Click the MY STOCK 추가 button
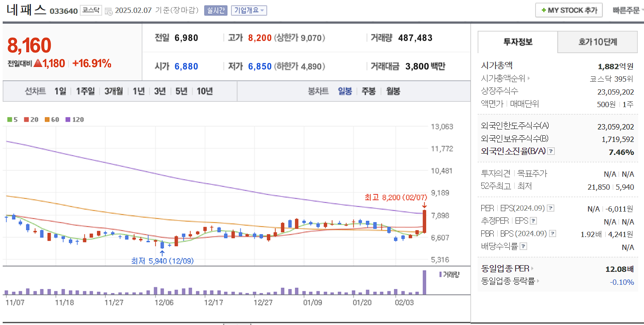This screenshot has height=325, width=644. (569, 10)
